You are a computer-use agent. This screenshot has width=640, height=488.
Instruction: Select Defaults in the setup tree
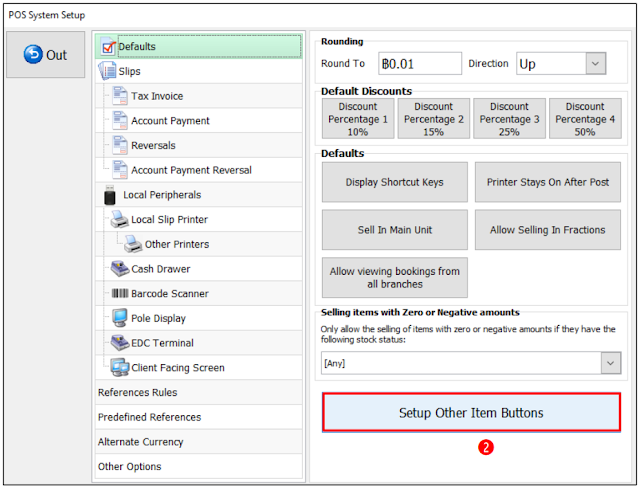pos(199,47)
